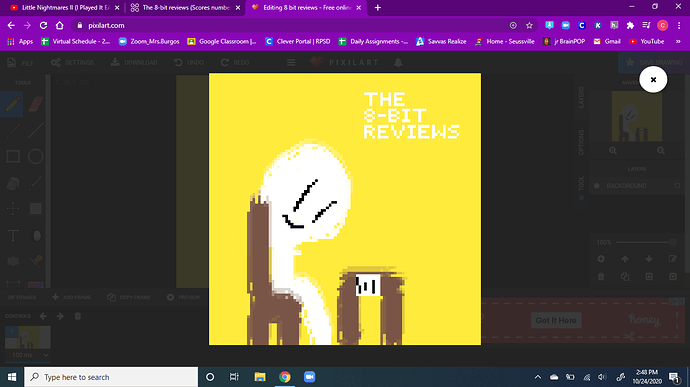Open the hamburger menu beside Pixilart logo
Viewport: 690px width, 387px height.
pyautogui.click(x=291, y=63)
